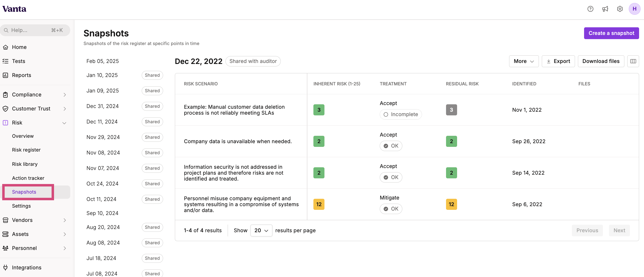Click Create a snapshot button
644x277 pixels.
(611, 33)
